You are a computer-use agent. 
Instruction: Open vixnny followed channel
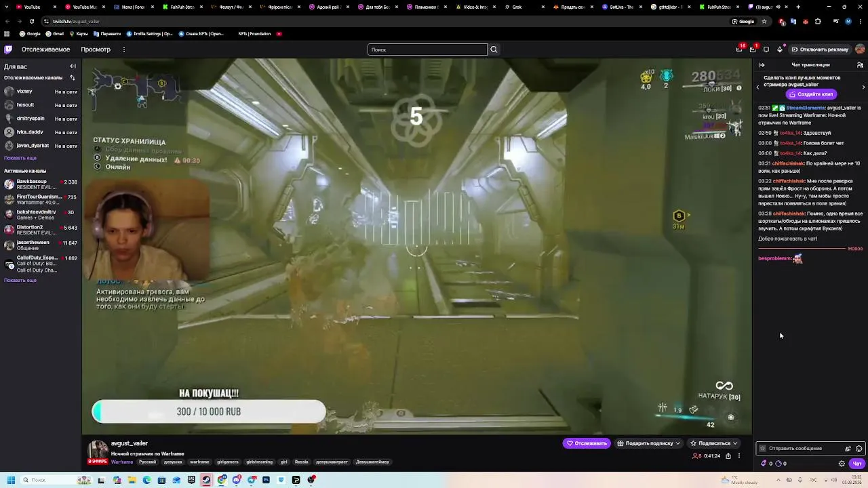pos(41,91)
